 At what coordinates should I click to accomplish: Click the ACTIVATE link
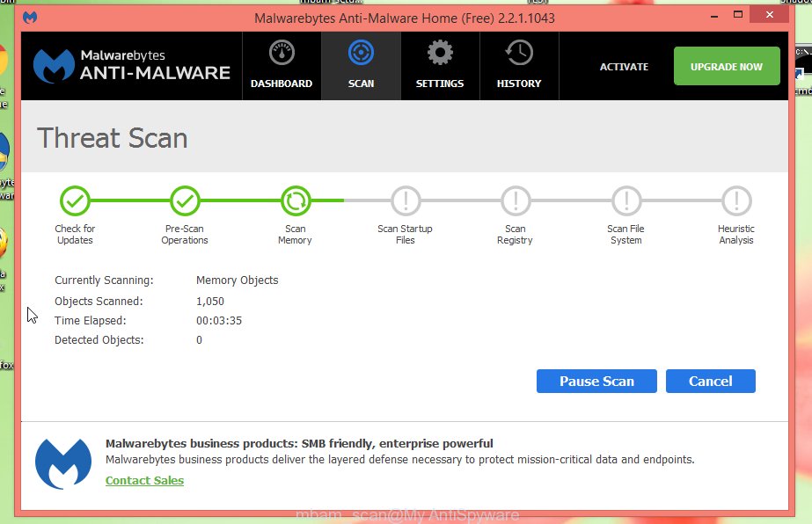624,67
